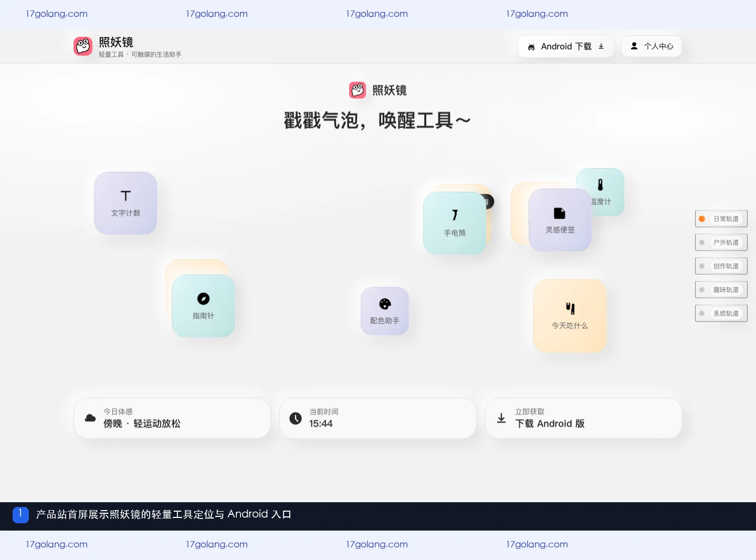The image size is (756, 560).
Task: Open the 配色助手 palette bubble
Action: 385,311
